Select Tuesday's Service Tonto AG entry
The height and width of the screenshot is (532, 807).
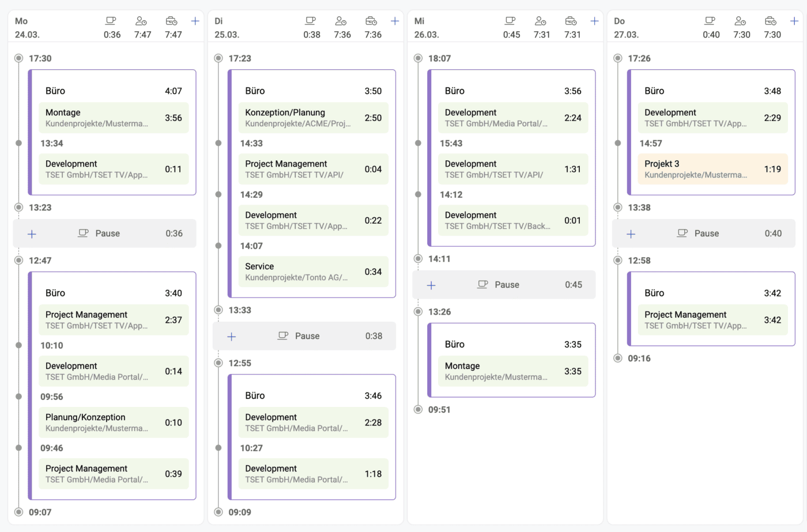(x=312, y=271)
